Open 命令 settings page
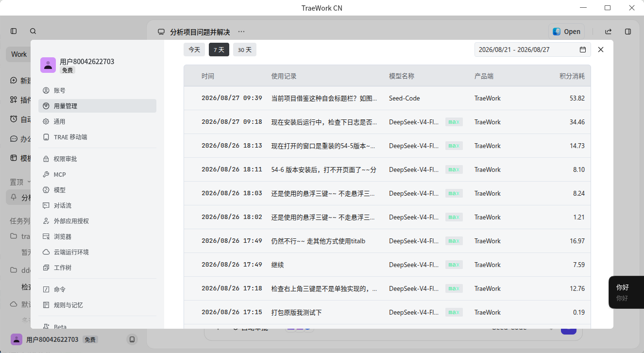This screenshot has height=353, width=644. pyautogui.click(x=97, y=289)
